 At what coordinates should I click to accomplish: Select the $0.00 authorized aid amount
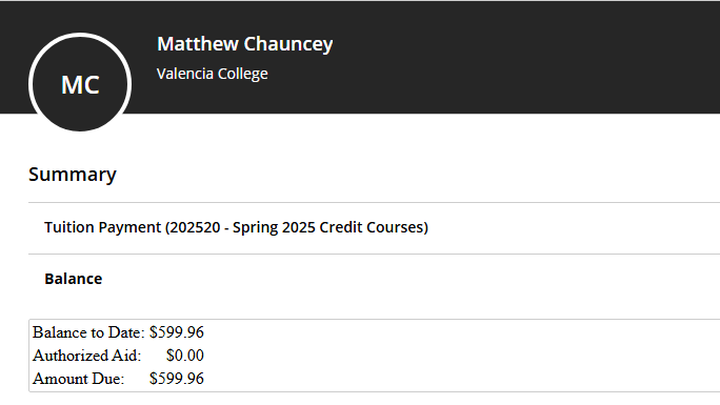185,355
